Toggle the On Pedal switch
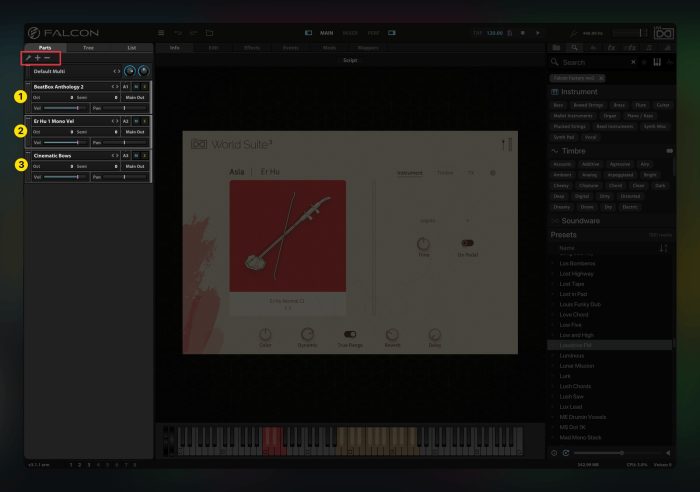The image size is (700, 492). pyautogui.click(x=467, y=243)
